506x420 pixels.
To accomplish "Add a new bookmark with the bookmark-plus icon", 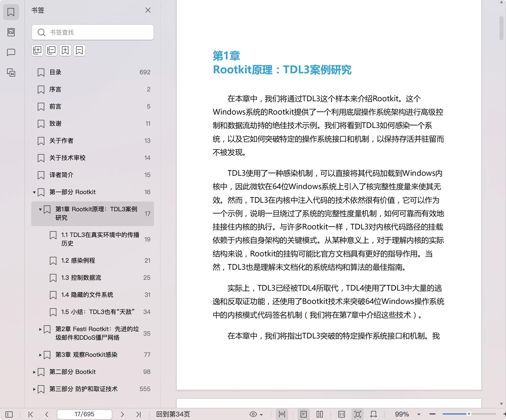I will pos(65,50).
